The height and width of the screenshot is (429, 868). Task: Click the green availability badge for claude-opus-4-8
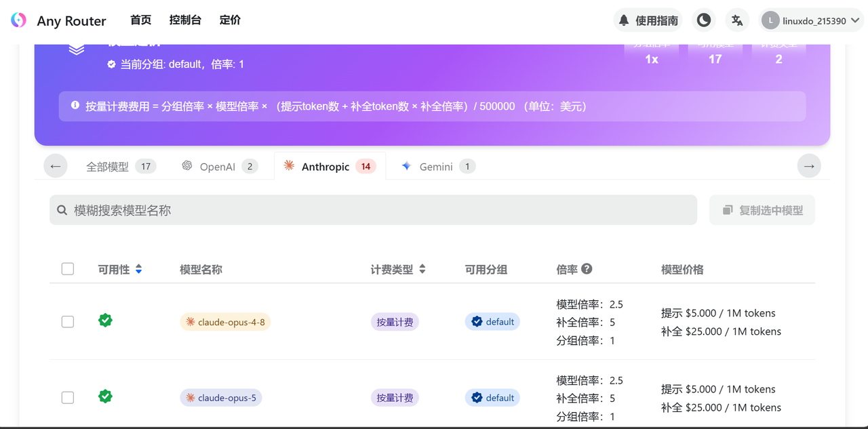point(105,320)
